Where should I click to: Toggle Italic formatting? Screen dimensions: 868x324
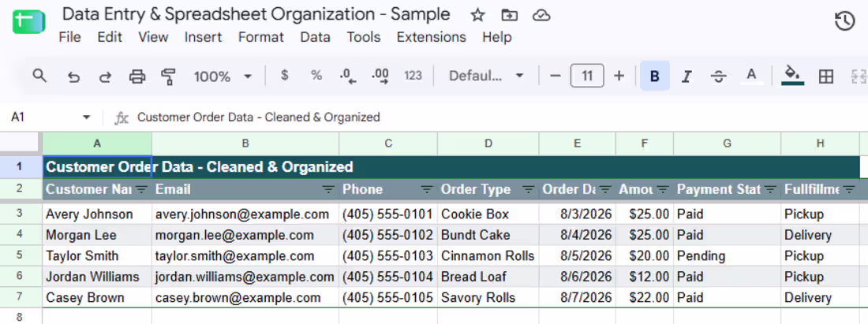coord(687,76)
